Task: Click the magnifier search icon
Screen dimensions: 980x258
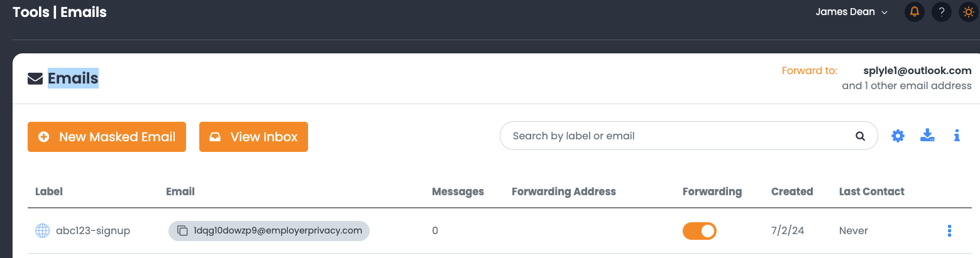Action: (860, 136)
